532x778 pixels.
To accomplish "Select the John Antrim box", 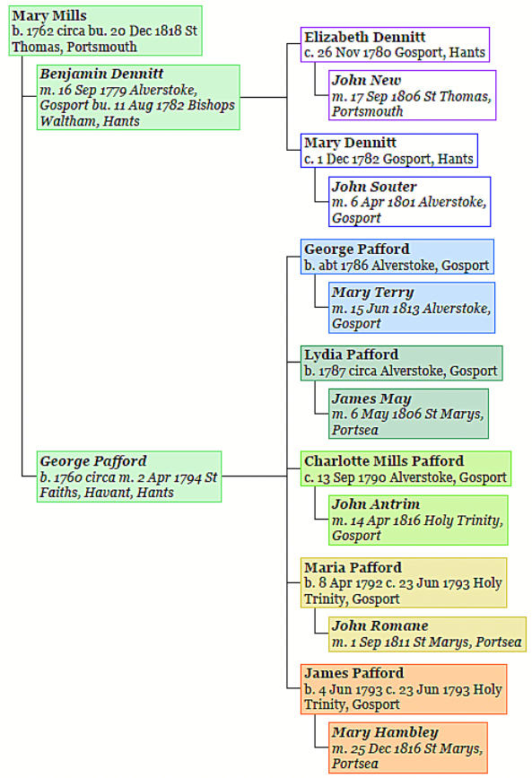I will tap(418, 520).
